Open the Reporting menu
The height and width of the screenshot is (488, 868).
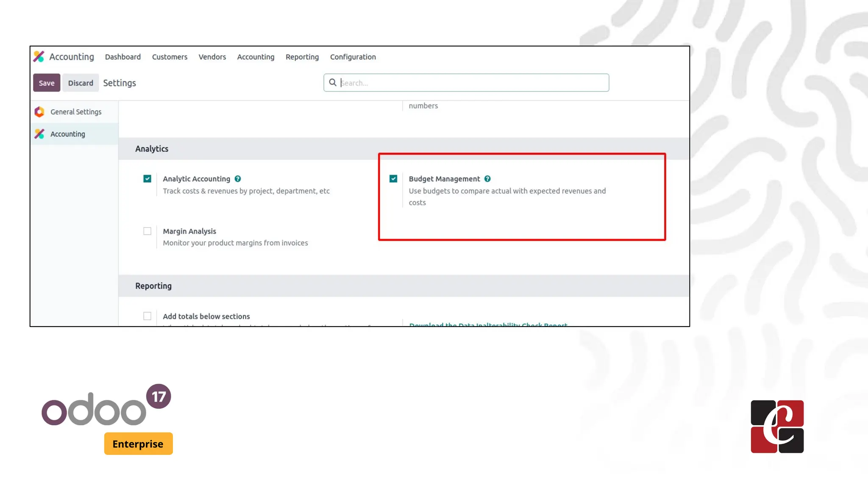click(302, 57)
